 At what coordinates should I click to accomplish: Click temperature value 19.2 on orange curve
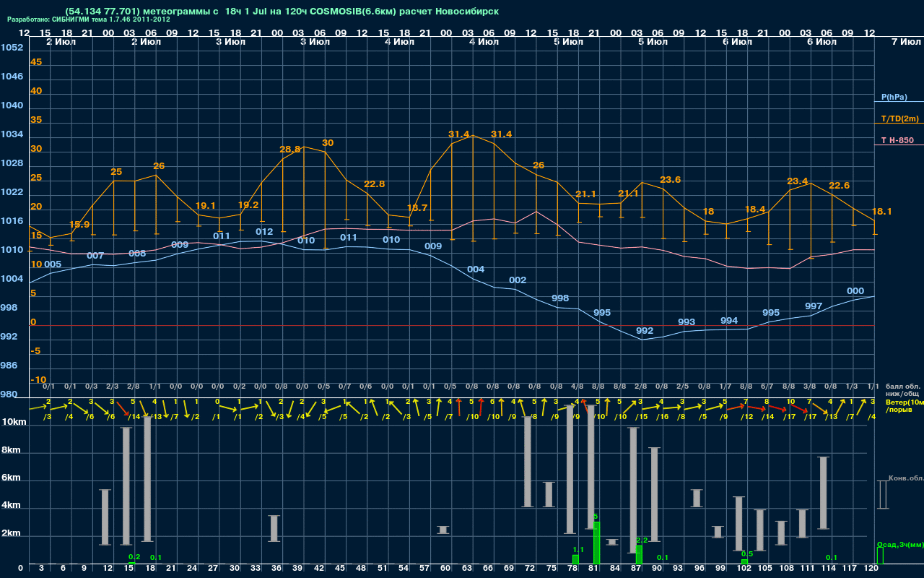248,205
